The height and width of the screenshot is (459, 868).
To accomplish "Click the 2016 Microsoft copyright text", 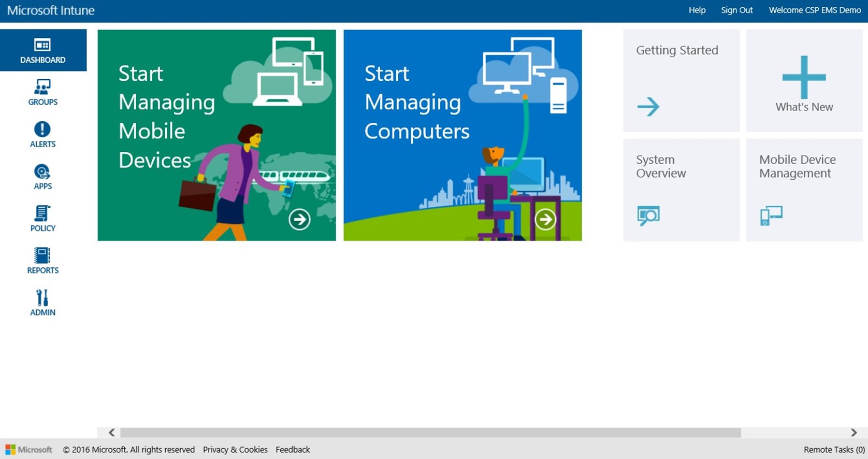I will point(129,450).
